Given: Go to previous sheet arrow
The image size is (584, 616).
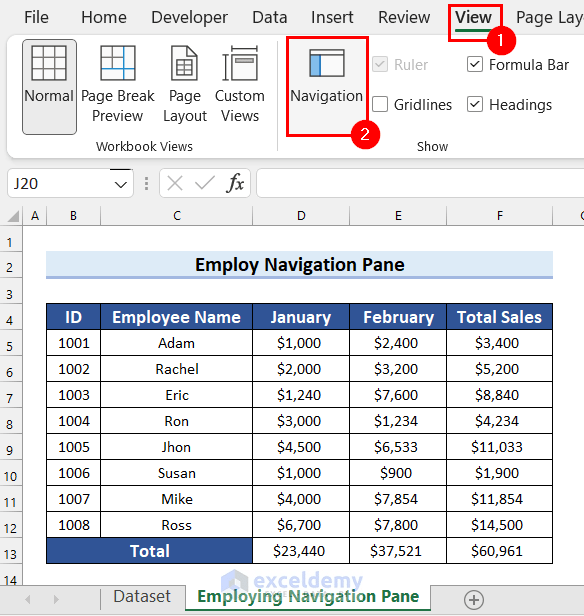Looking at the screenshot, I should click(x=28, y=599).
